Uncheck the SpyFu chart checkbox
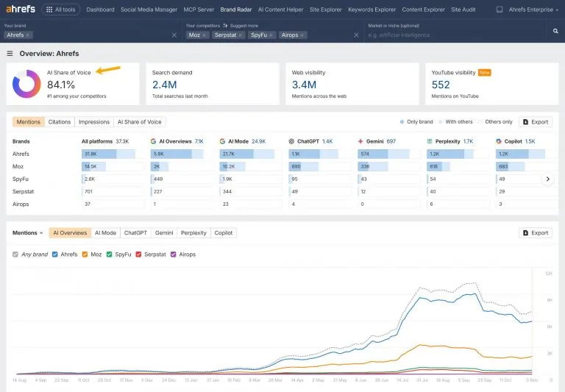Viewport: 565px width, 392px height. (x=109, y=254)
